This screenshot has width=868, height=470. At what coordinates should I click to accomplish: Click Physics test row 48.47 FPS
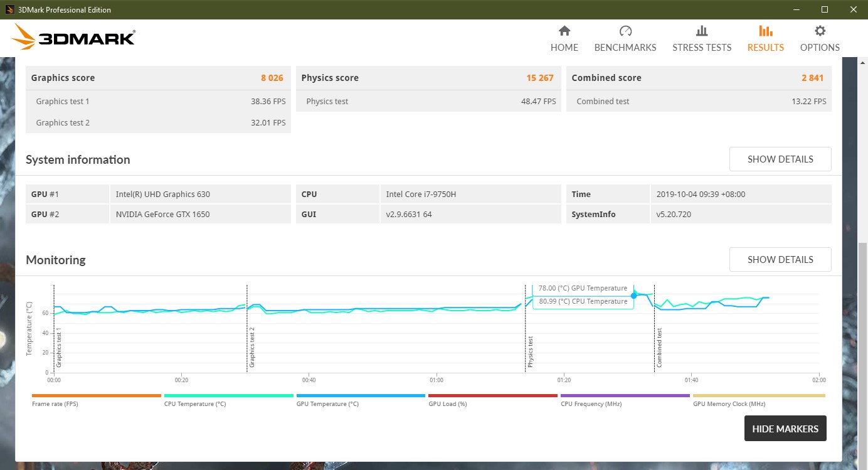click(428, 101)
